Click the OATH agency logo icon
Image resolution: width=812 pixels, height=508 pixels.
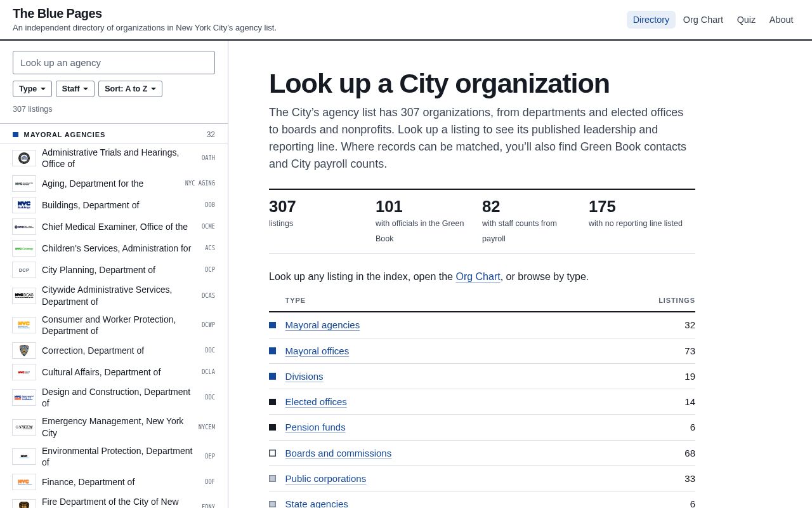click(x=24, y=158)
